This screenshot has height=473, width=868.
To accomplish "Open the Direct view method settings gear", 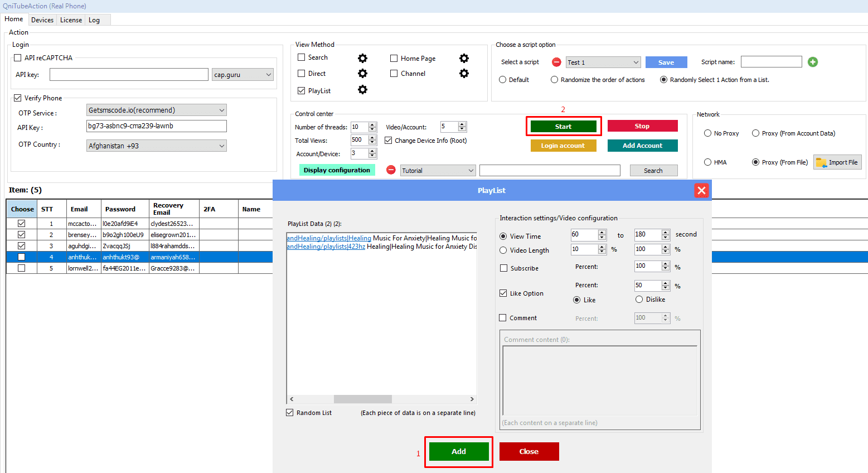I will tap(362, 74).
